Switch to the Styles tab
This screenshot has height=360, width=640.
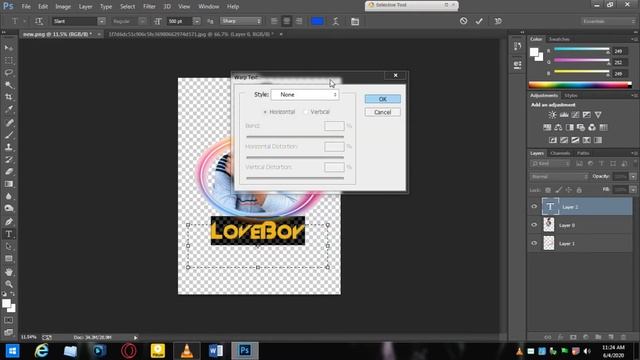[571, 96]
